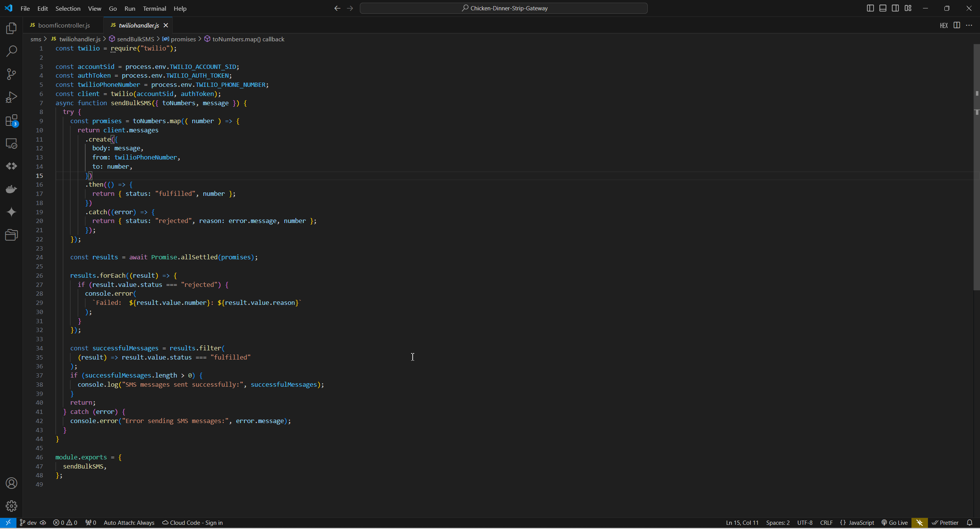
Task: Open Remote Explorer view icon
Action: coord(11,143)
